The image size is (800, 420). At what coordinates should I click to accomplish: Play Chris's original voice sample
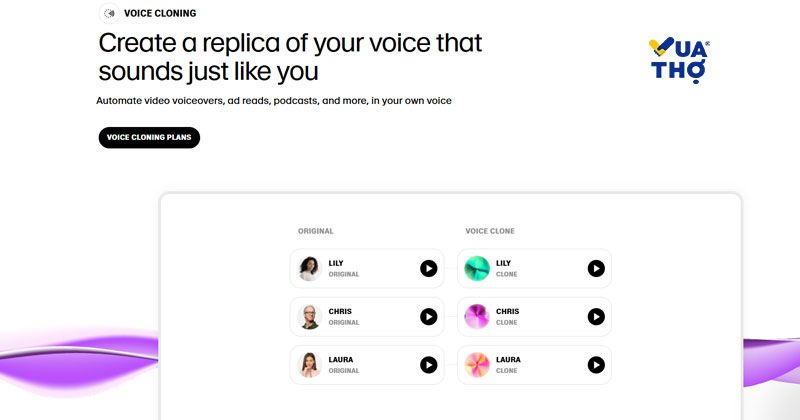coord(429,317)
